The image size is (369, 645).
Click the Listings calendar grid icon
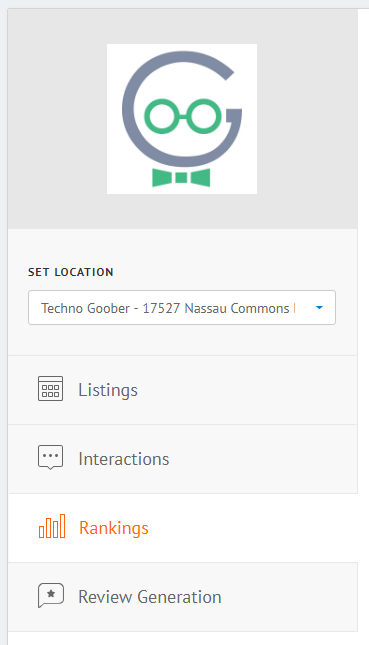(x=51, y=388)
